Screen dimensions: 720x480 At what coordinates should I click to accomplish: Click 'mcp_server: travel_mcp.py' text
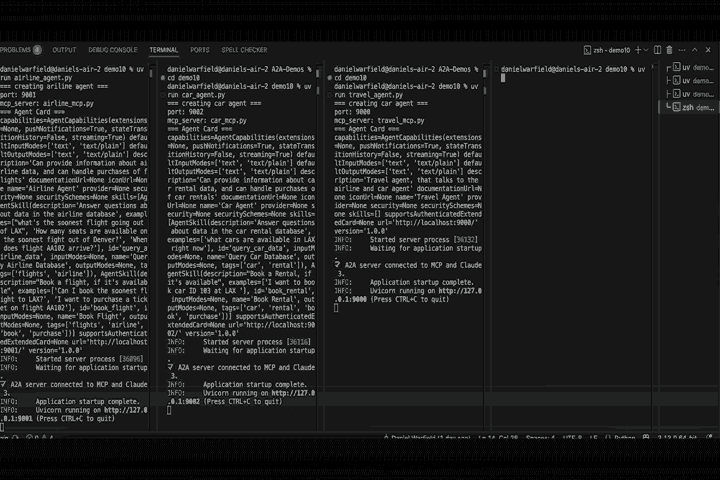coord(379,121)
